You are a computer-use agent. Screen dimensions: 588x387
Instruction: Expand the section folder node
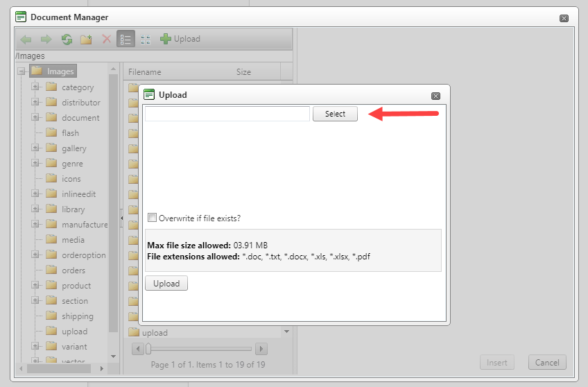click(35, 300)
